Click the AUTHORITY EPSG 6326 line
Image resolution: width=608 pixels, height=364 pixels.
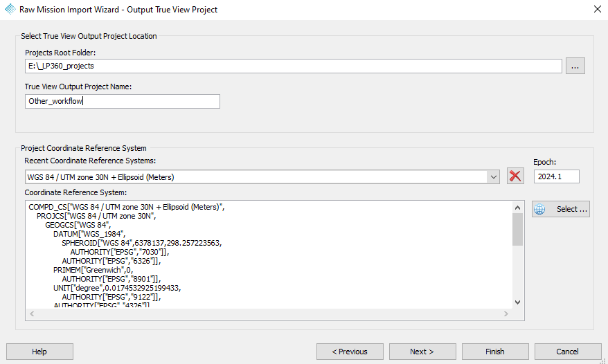point(111,261)
